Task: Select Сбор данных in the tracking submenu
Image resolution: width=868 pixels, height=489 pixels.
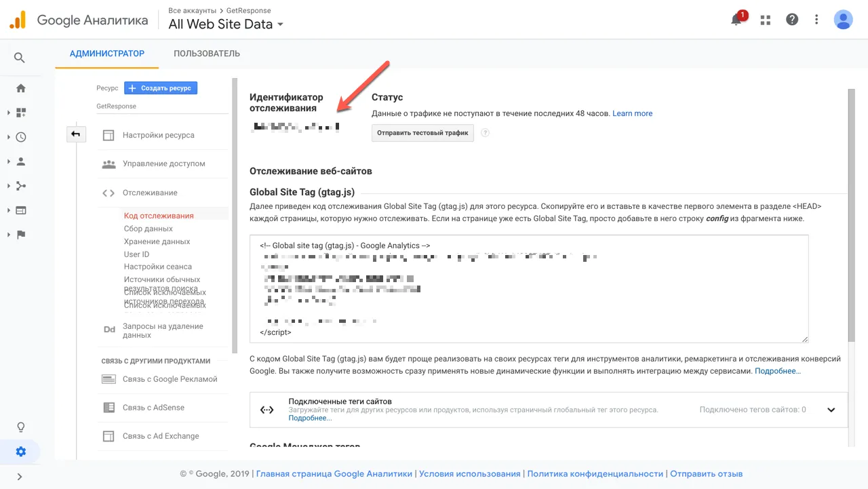Action: [149, 229]
